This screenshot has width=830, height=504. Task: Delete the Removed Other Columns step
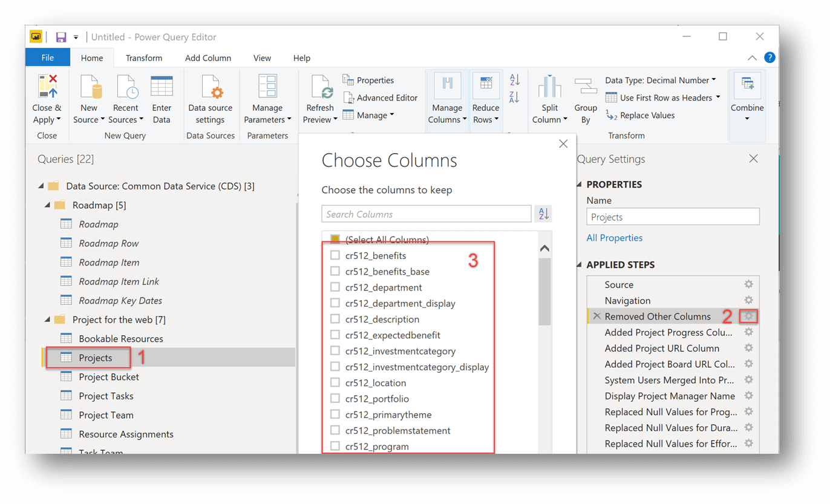(x=597, y=316)
